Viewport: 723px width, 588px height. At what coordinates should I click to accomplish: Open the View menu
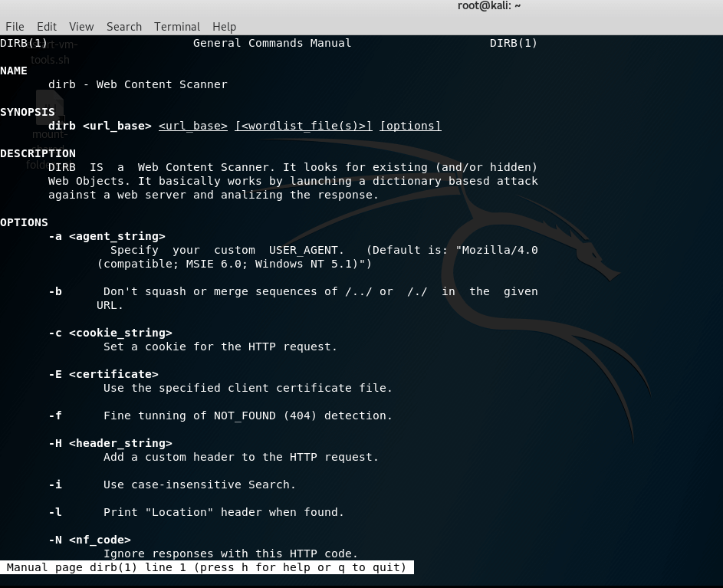click(81, 26)
